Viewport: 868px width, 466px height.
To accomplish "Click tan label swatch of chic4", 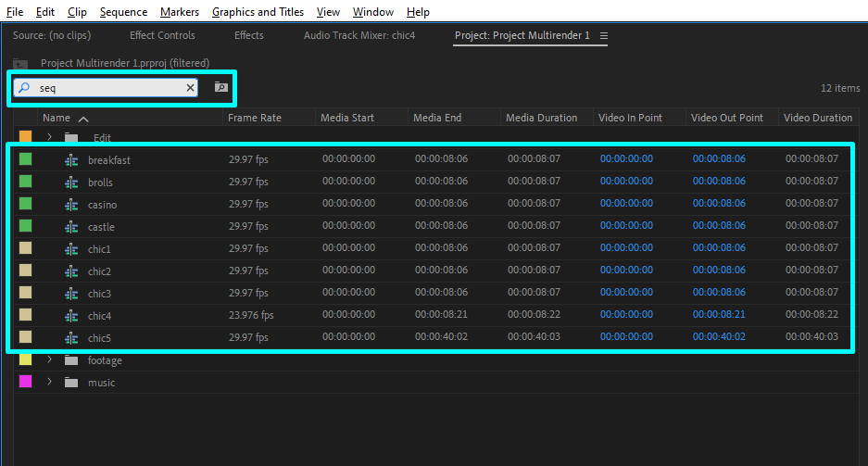I will click(25, 314).
